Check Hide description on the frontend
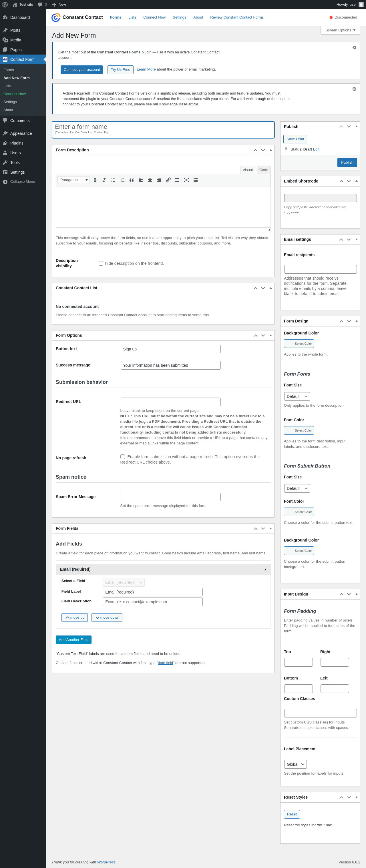The height and width of the screenshot is (868, 366). click(101, 264)
